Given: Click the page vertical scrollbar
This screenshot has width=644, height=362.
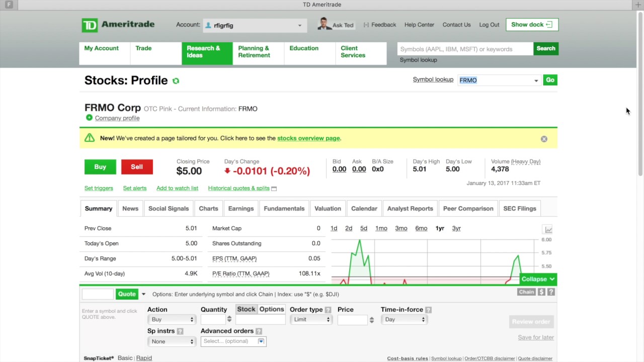Looking at the screenshot, I should pyautogui.click(x=640, y=93).
